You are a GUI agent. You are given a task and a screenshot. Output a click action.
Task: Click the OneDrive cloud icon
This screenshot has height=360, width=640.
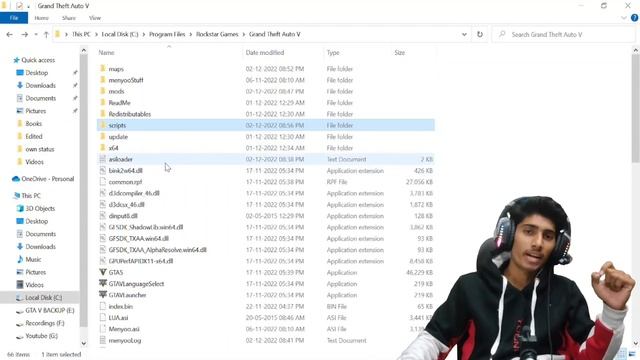click(x=16, y=179)
